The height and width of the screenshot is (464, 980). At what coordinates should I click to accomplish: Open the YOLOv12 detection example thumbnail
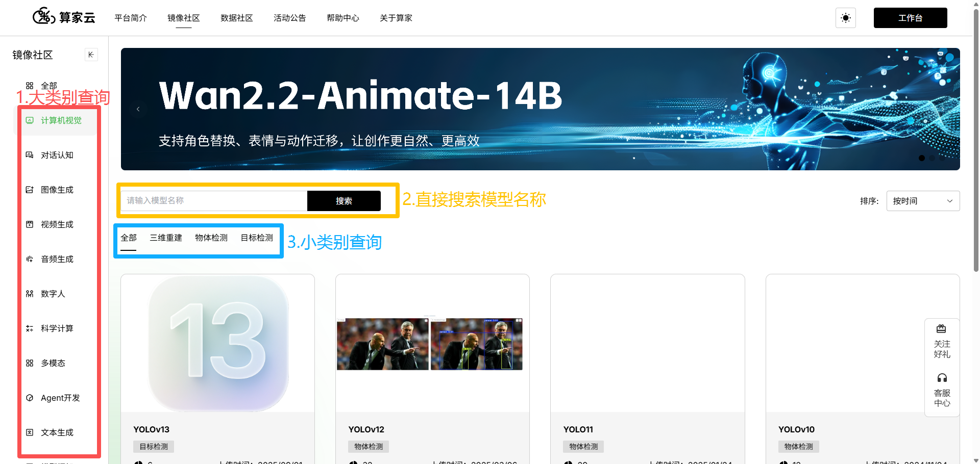point(430,344)
